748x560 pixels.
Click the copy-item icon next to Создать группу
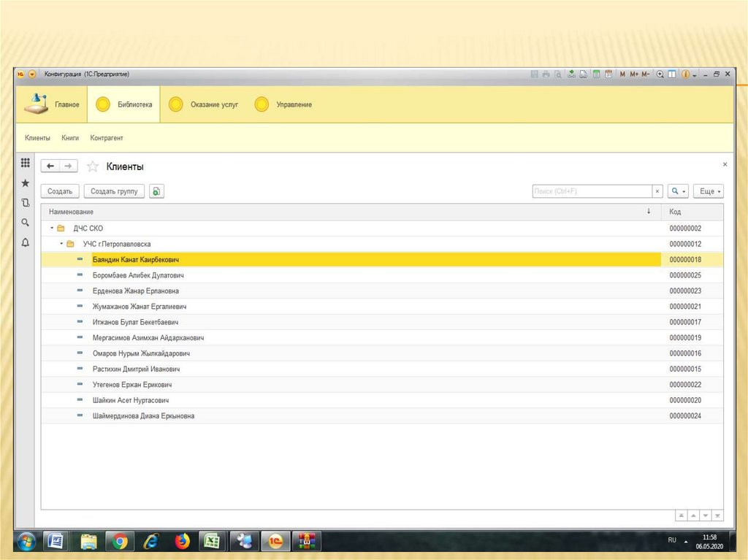click(x=157, y=191)
